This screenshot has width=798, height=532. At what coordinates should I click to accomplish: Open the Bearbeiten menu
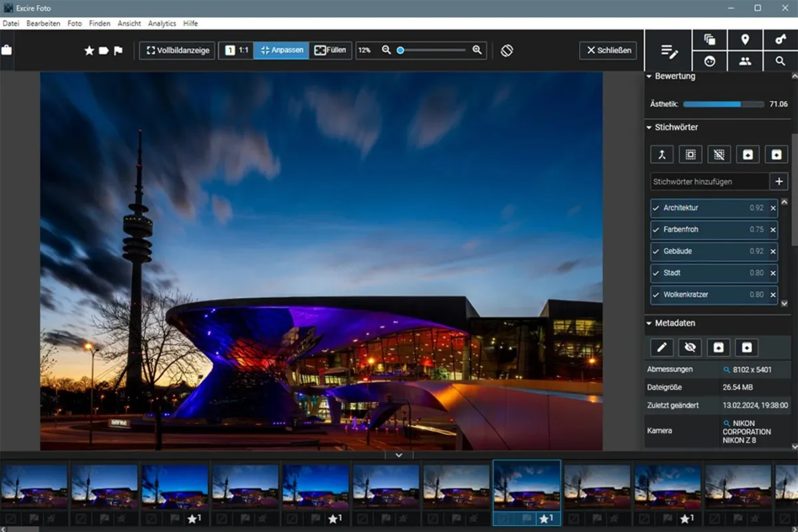(x=43, y=23)
